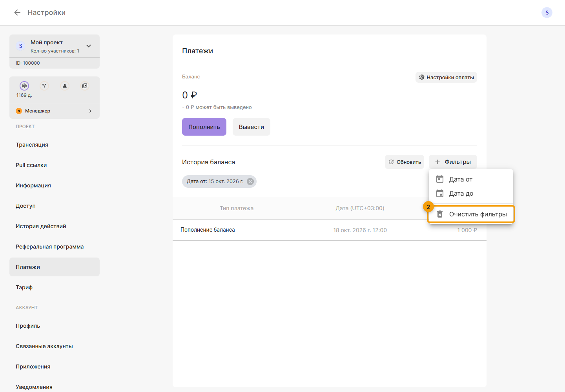Select Очистить фильтры in the menu

click(x=471, y=214)
